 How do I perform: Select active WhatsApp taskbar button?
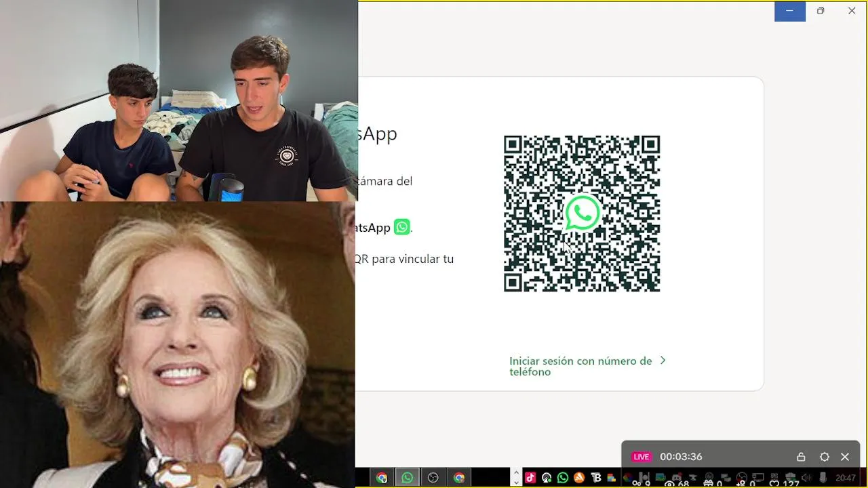click(x=407, y=478)
